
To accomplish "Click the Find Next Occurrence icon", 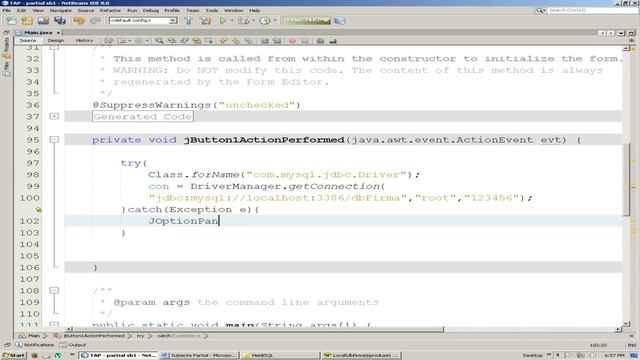I will (x=184, y=41).
